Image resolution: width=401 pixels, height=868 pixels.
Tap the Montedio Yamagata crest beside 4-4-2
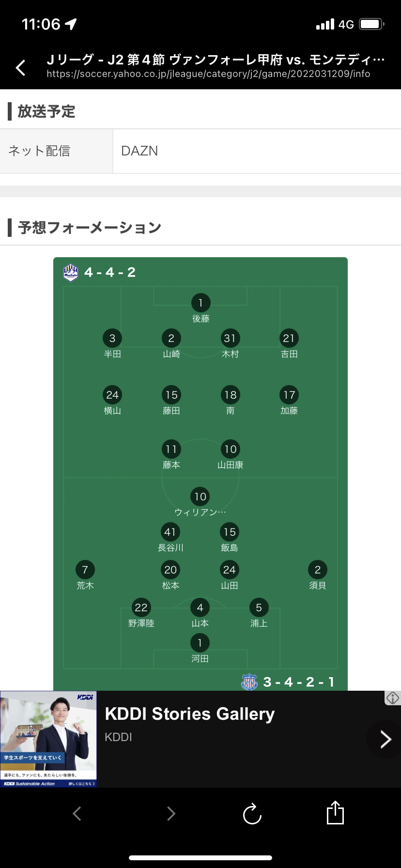[71, 272]
